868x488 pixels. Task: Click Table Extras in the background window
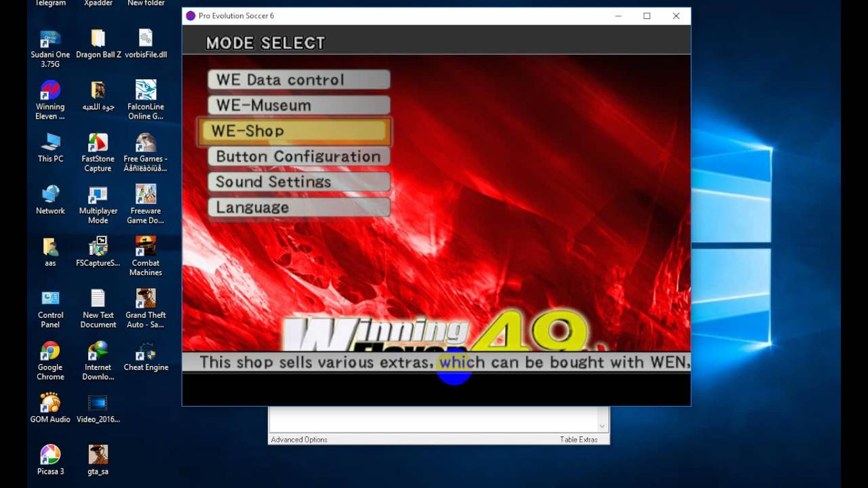[578, 440]
